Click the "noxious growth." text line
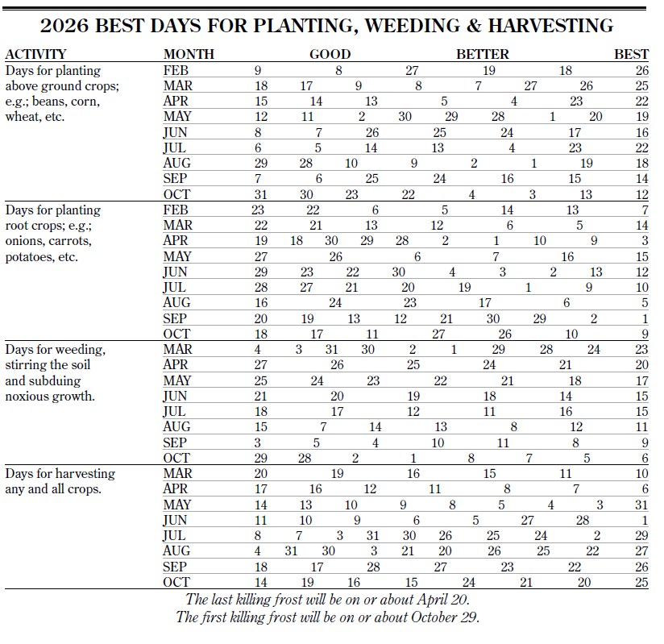Viewport: 664px width, 644px height. click(x=50, y=396)
